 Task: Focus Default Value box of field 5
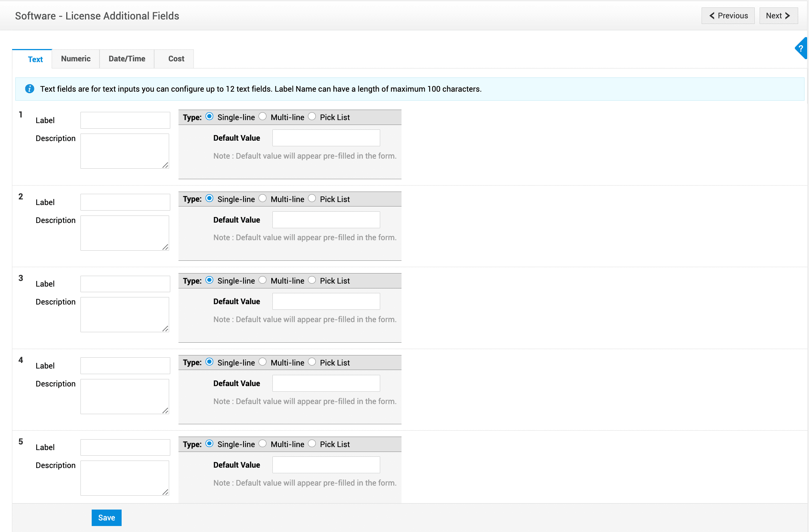click(326, 465)
